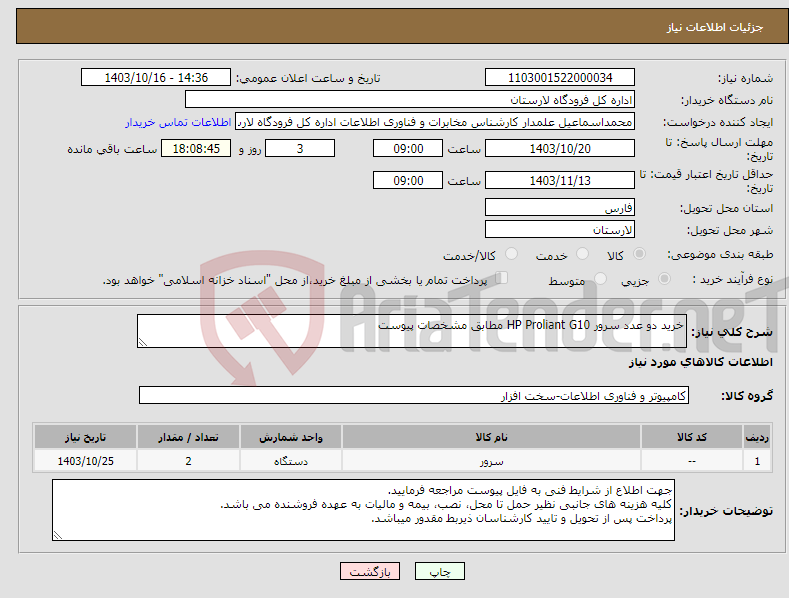Viewport: 789px width, 598px height.
Task: Toggle the اسناد خزانه اسلامی payment checkbox
Action: click(502, 278)
